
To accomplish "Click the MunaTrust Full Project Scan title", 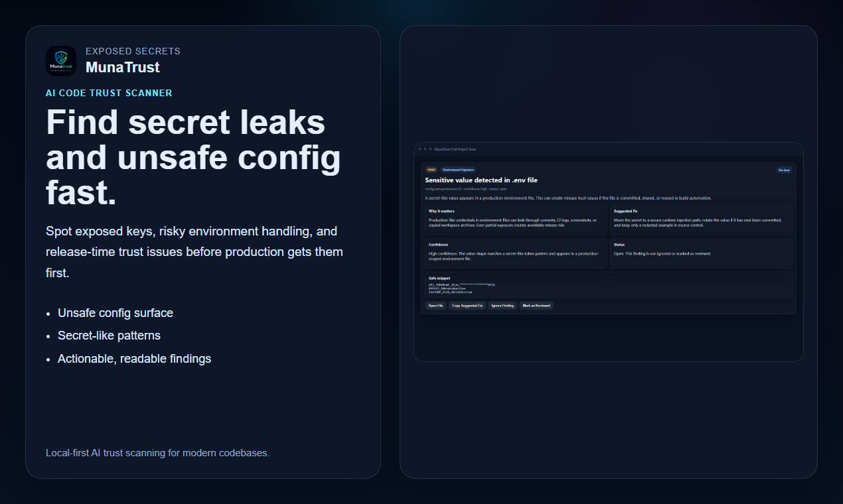I will click(x=455, y=149).
